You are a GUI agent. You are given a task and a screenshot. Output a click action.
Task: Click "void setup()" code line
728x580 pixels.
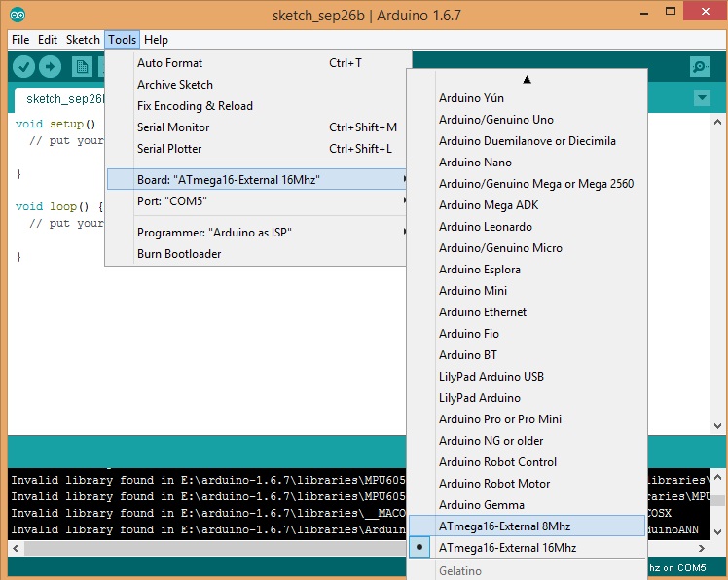pyautogui.click(x=55, y=124)
